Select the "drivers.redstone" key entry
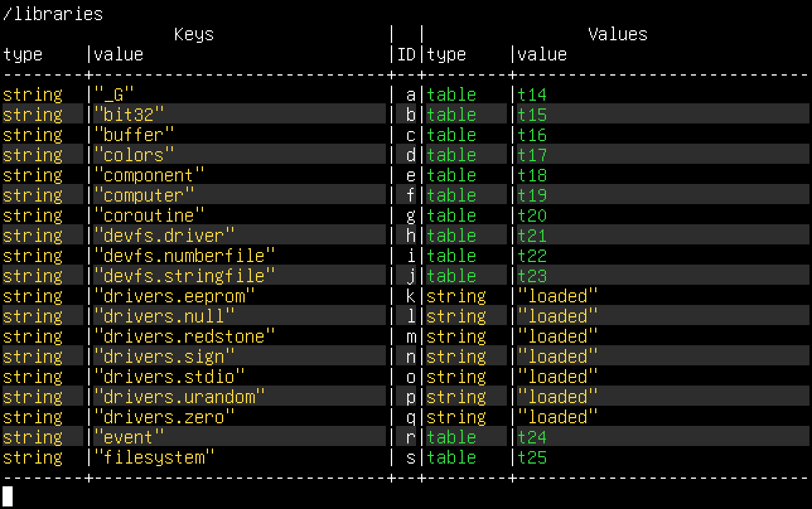Image resolution: width=812 pixels, height=509 pixels. 185,336
